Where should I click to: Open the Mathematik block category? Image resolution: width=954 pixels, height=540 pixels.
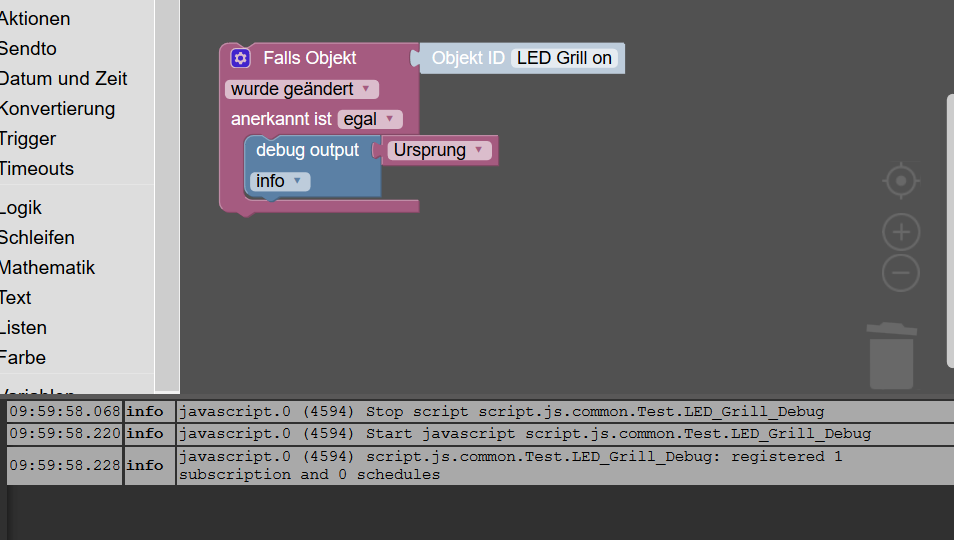pyautogui.click(x=47, y=268)
